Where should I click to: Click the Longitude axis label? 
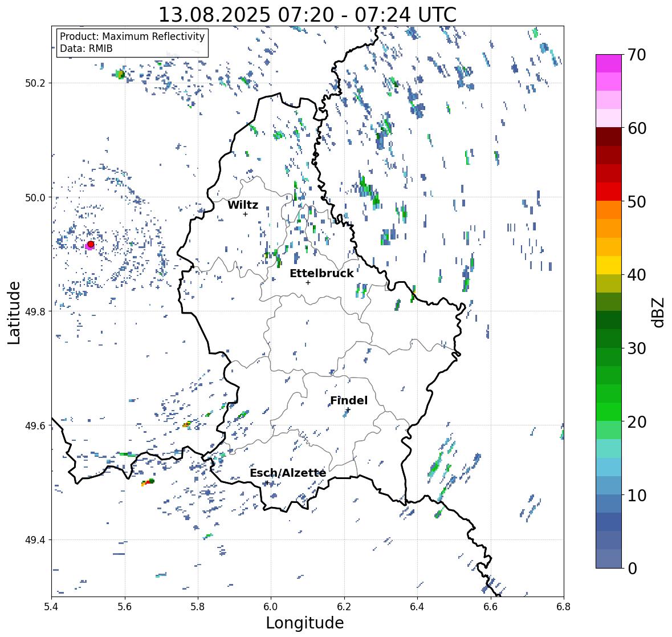coord(305,622)
